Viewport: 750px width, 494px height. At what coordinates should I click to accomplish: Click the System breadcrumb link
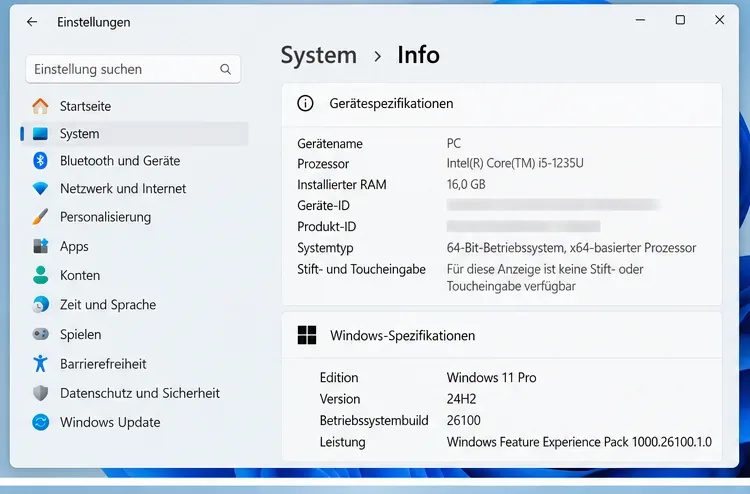coord(319,55)
